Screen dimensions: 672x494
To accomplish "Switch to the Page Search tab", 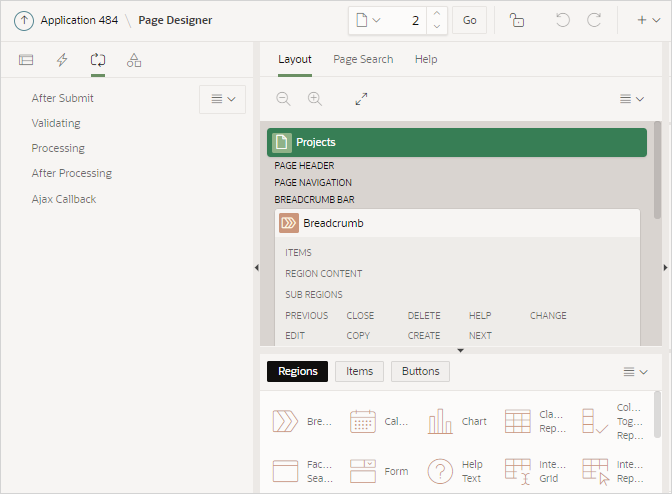I will click(x=363, y=59).
